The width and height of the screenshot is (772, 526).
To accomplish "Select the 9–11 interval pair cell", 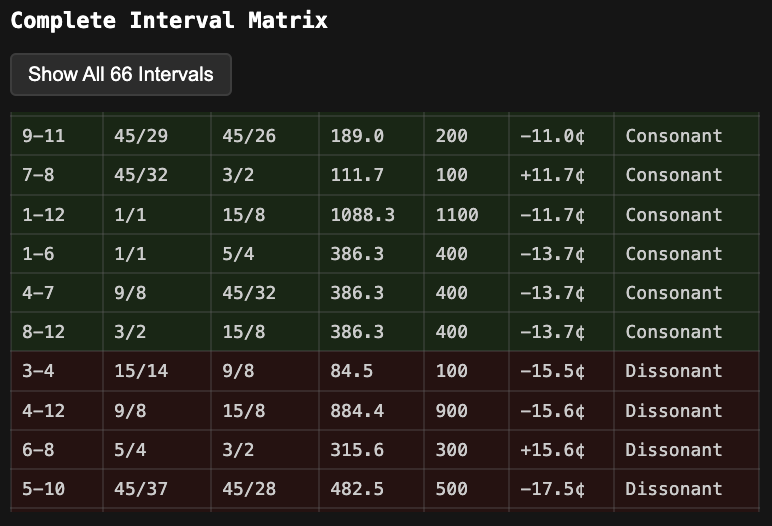I will (44, 135).
